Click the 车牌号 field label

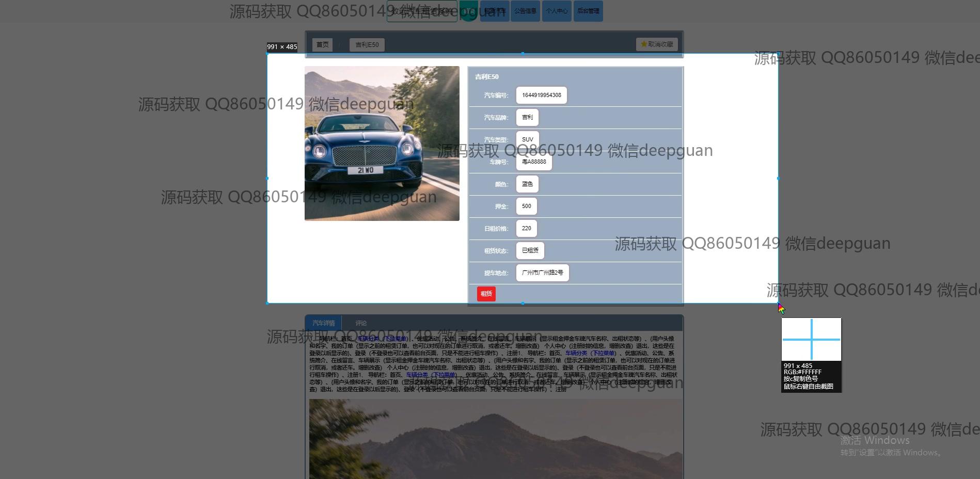coord(499,162)
